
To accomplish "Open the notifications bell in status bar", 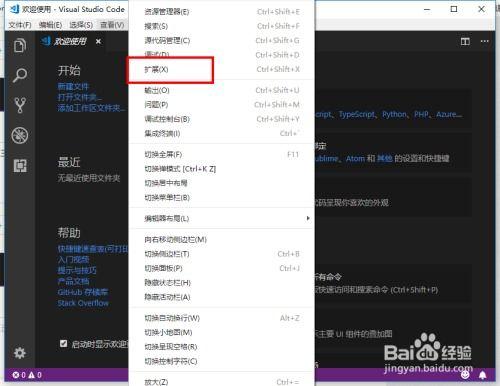I will pyautogui.click(x=482, y=375).
